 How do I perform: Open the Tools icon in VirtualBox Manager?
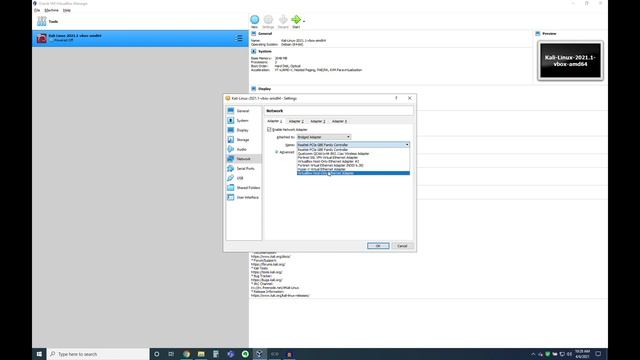pyautogui.click(x=42, y=21)
